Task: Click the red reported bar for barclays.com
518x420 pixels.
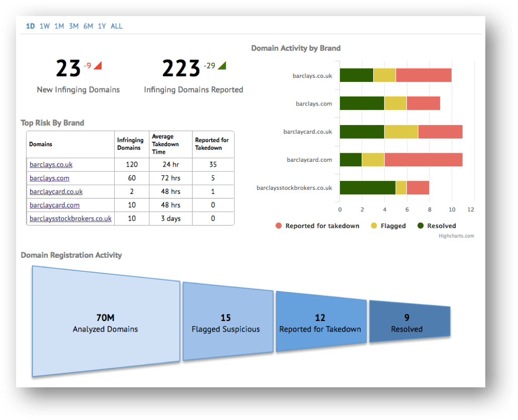Action: (x=423, y=103)
